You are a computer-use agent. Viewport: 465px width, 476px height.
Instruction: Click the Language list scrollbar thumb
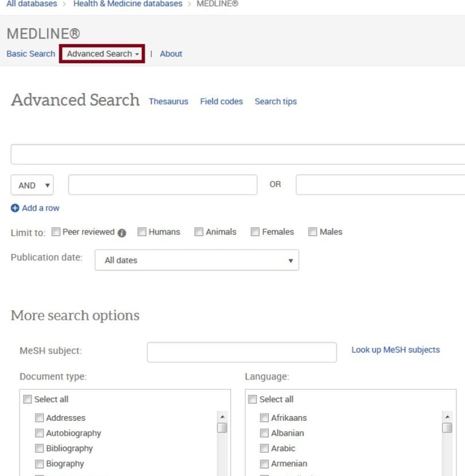[447, 428]
